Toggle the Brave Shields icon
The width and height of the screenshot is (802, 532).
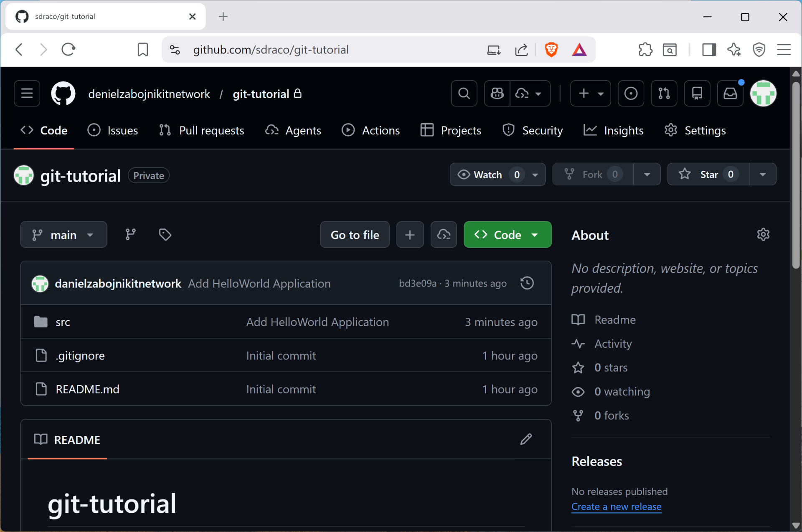point(551,50)
